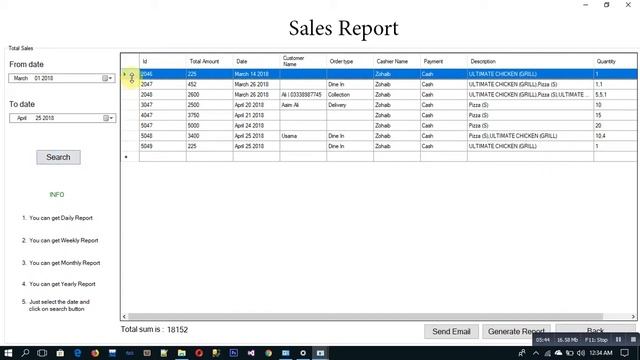
Task: Check the battery tray icon
Action: point(569,353)
